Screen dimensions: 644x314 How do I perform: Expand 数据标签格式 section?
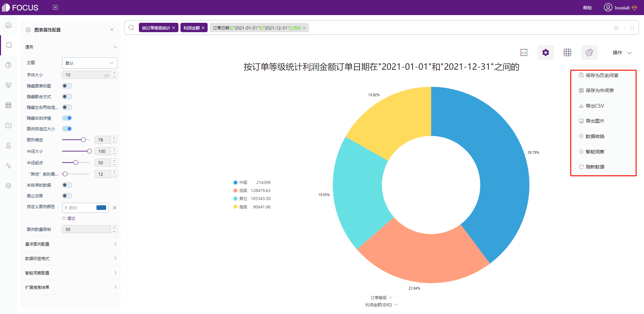click(x=70, y=258)
